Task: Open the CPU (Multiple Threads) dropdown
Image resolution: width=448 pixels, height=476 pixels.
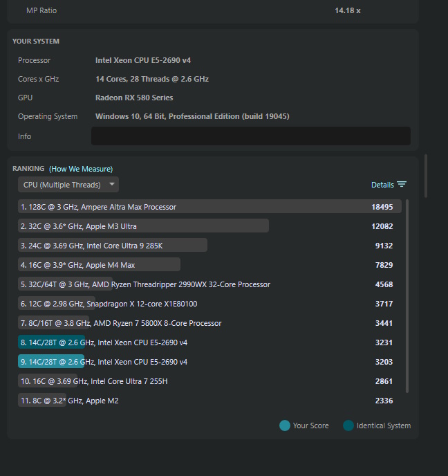Action: click(68, 185)
